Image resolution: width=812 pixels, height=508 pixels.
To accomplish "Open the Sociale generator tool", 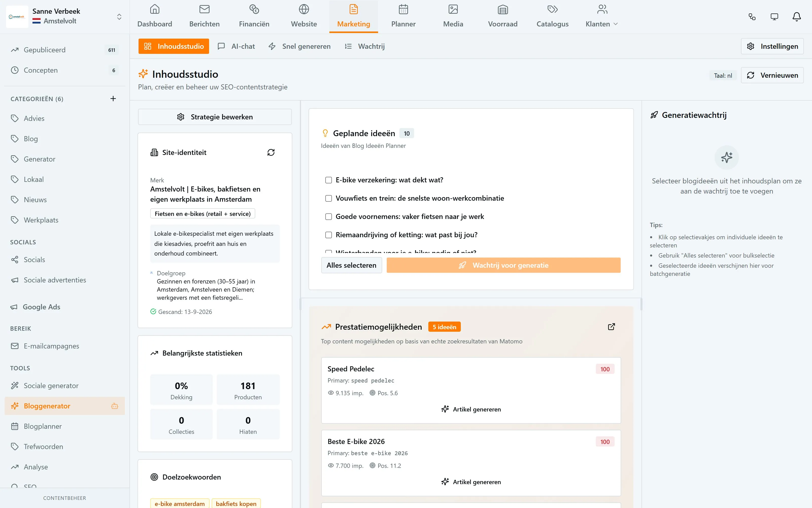I will pyautogui.click(x=64, y=385).
